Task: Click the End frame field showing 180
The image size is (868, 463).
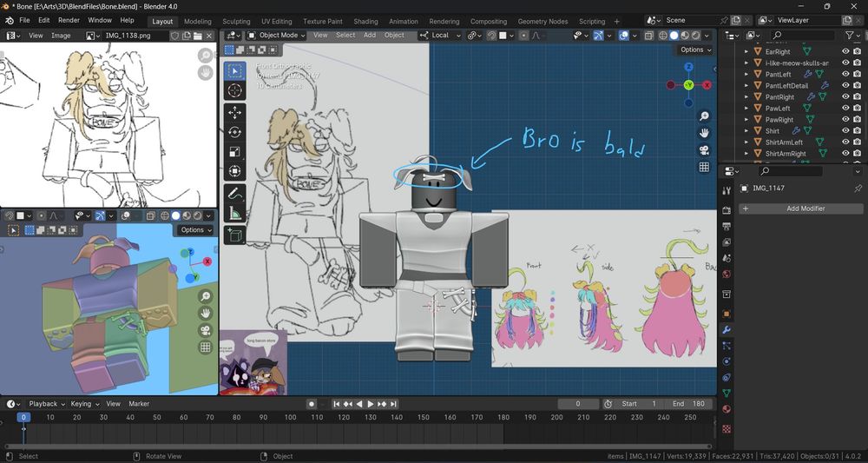Action: (x=688, y=404)
